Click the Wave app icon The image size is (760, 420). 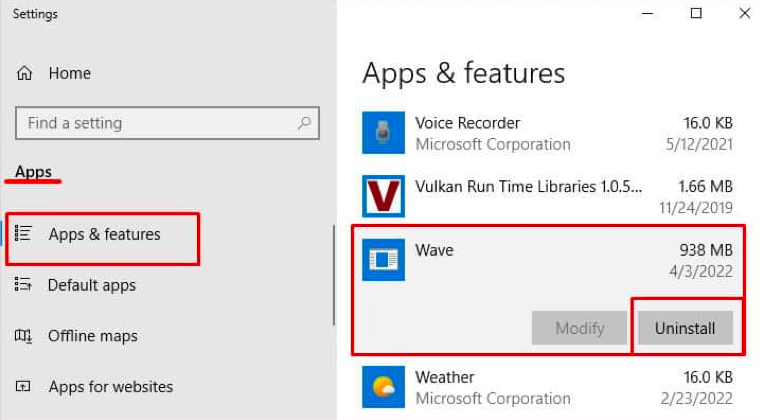[x=383, y=260]
